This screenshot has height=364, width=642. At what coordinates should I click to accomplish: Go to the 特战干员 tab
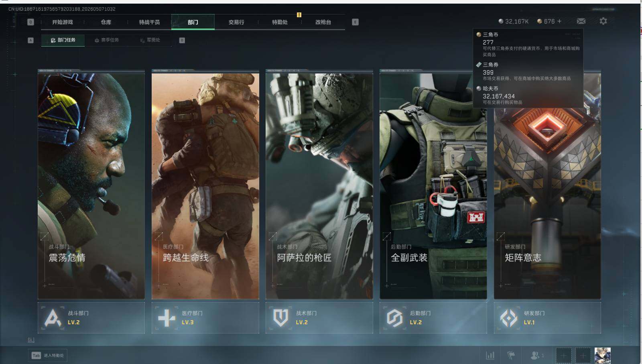coord(149,22)
